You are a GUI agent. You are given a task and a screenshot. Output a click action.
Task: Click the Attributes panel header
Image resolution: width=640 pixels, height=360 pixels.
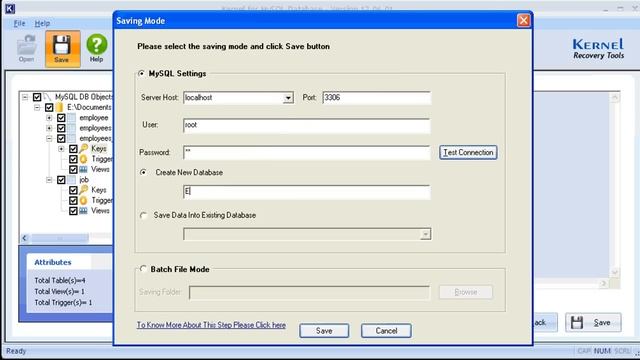pos(53,262)
